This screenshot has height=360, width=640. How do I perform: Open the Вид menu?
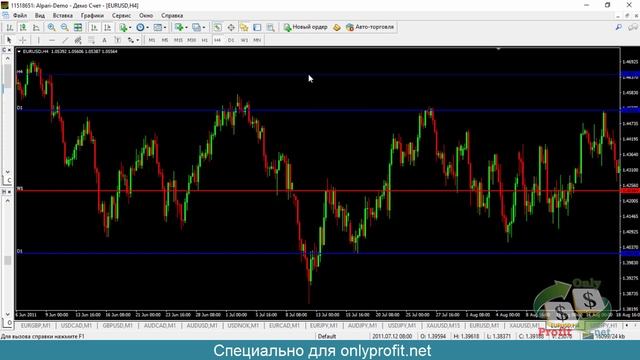point(40,16)
